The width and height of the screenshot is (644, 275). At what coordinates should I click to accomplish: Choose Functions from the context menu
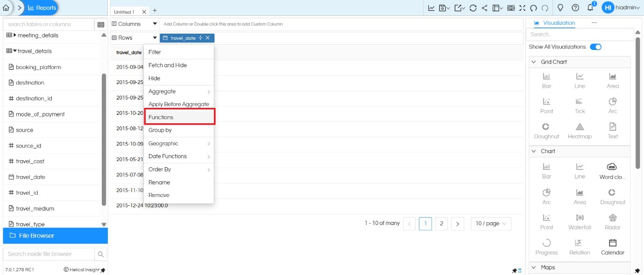click(x=179, y=117)
